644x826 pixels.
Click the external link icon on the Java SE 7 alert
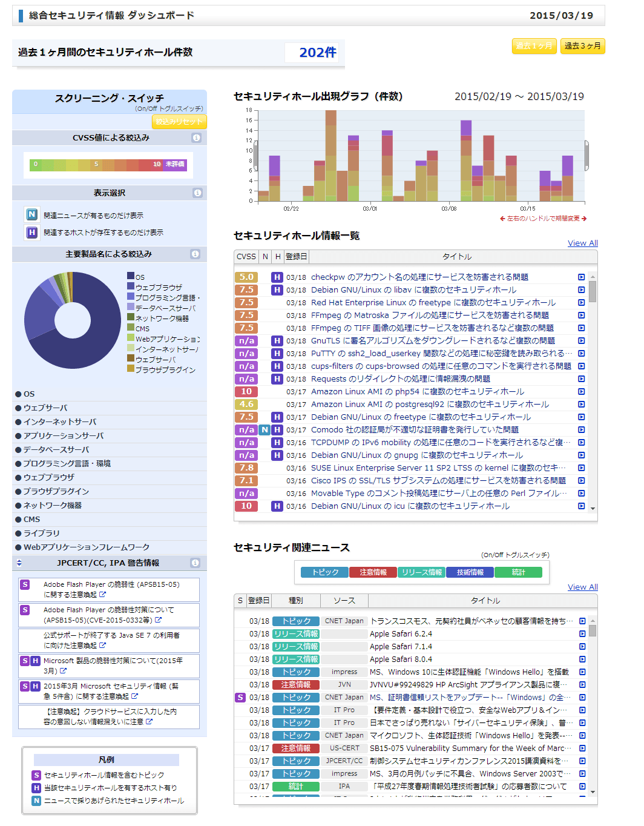[x=102, y=646]
